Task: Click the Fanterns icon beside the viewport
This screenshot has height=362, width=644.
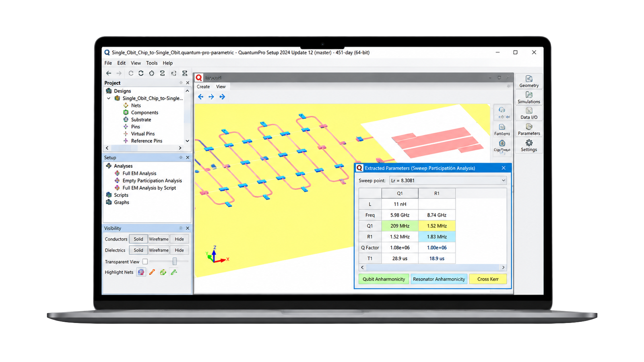Action: [502, 130]
